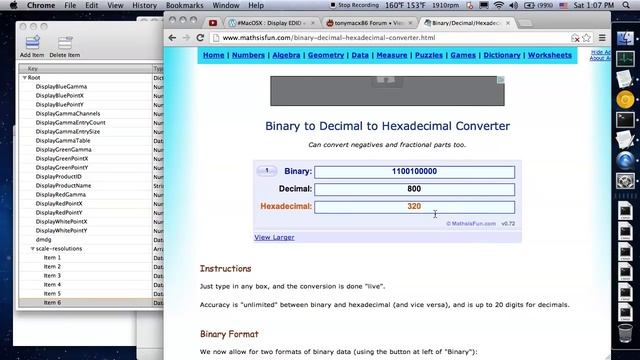Viewport: 640px width, 360px height.
Task: Click the US flag input source icon
Action: 564,5
